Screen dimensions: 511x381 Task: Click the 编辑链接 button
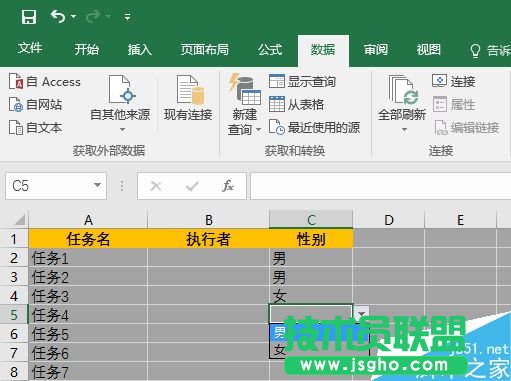pos(467,128)
